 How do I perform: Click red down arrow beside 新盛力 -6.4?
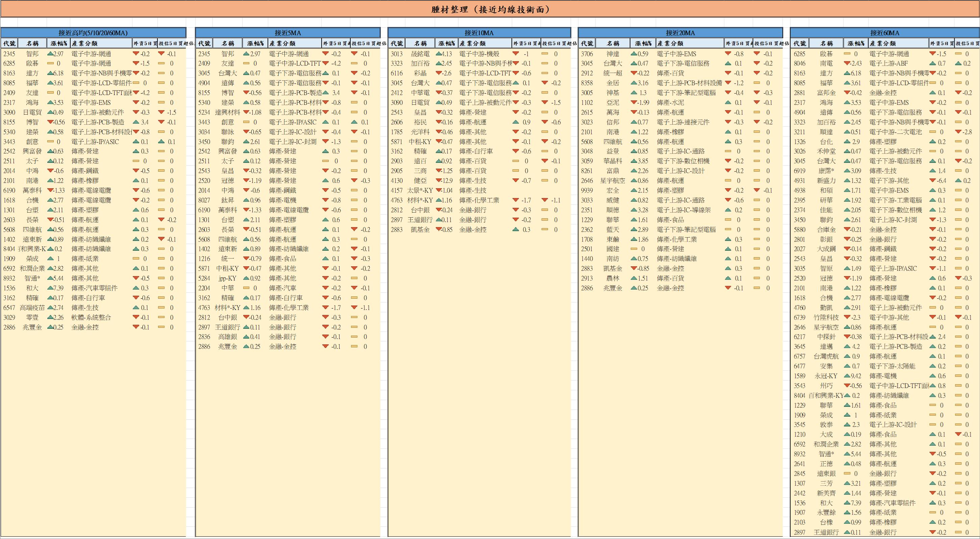coord(932,180)
